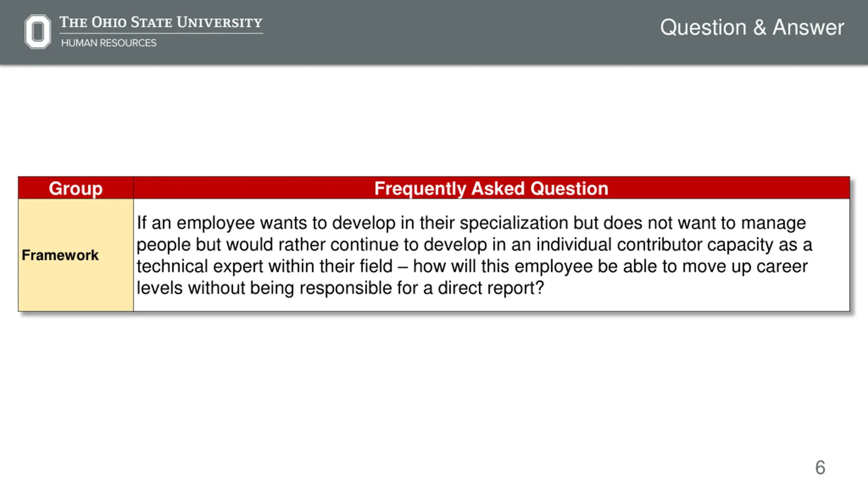The width and height of the screenshot is (868, 488).
Task: Click the underline beneath the university wordmark
Action: pyautogui.click(x=161, y=33)
